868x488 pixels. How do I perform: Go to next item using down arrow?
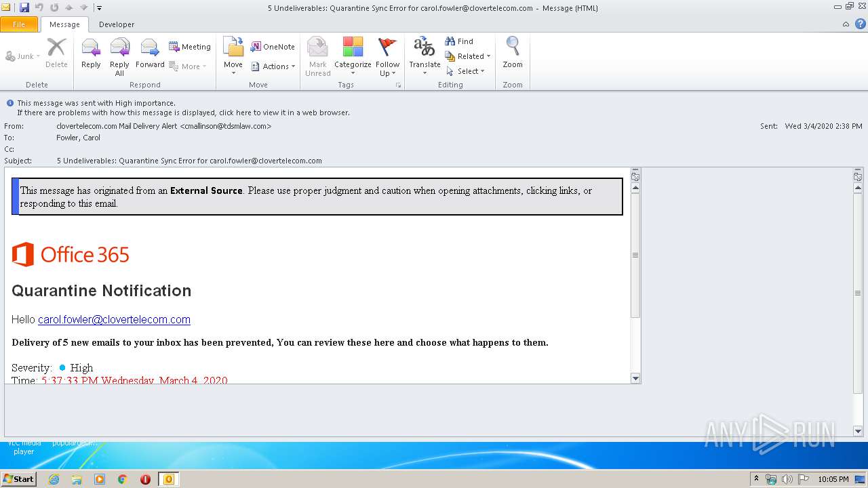83,7
